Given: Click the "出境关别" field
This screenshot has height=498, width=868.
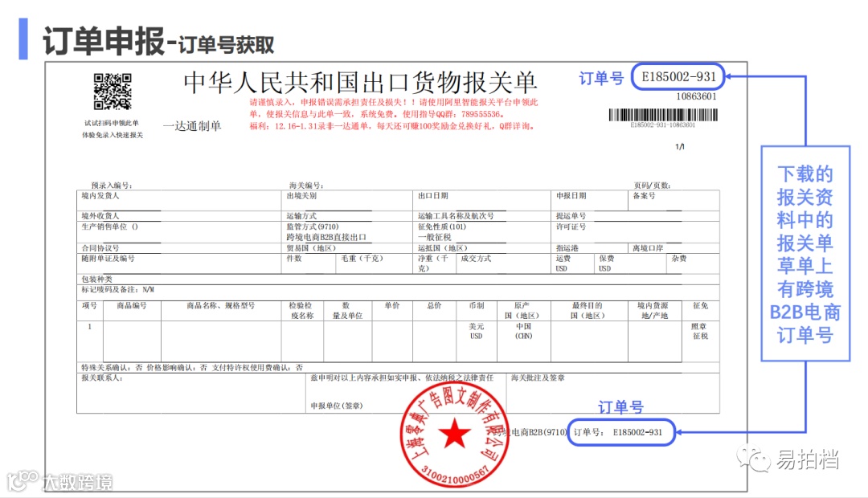Looking at the screenshot, I should [347, 200].
